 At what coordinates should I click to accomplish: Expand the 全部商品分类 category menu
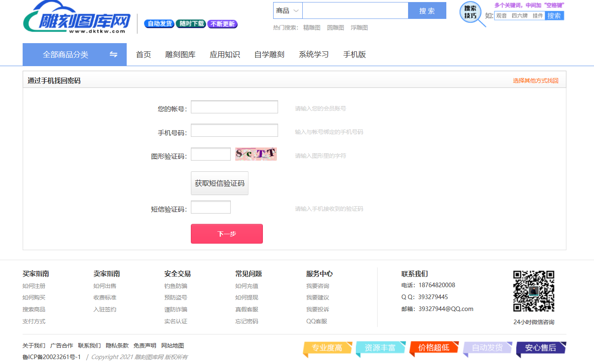coord(74,54)
